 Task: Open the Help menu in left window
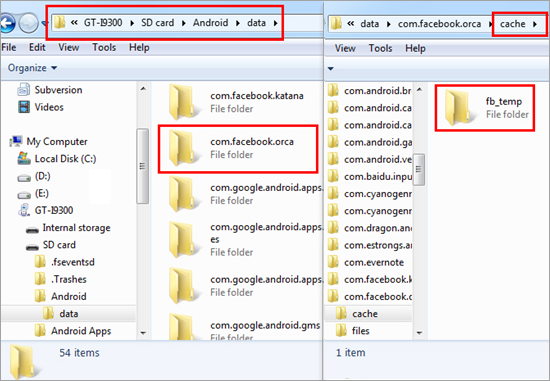click(139, 47)
